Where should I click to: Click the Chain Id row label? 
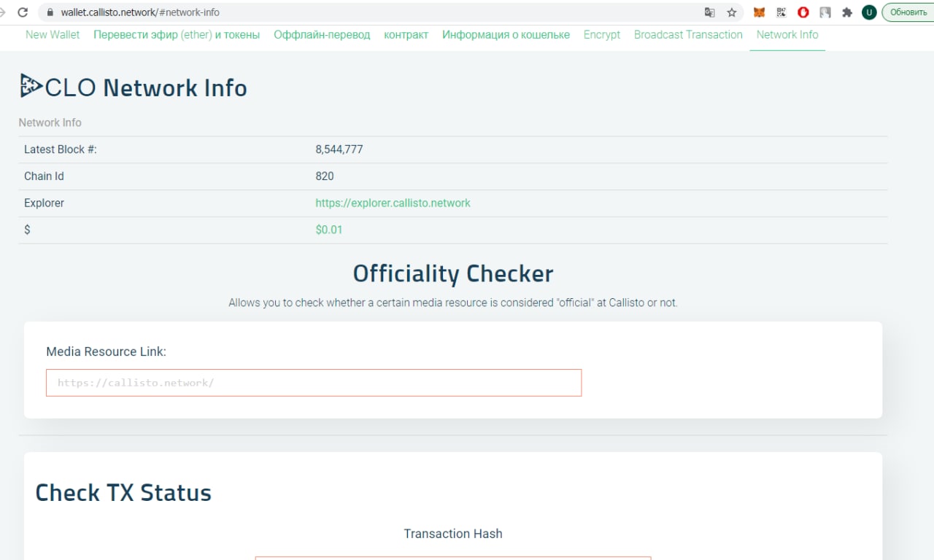click(44, 176)
